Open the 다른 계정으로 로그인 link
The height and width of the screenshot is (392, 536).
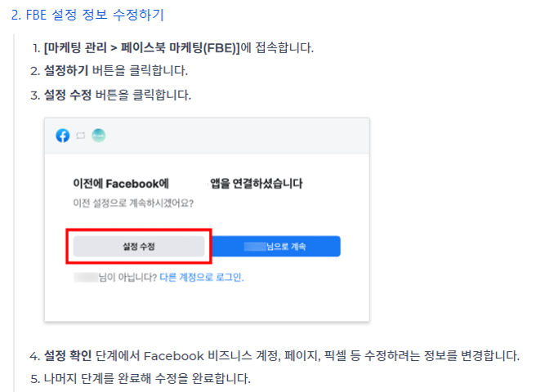[x=202, y=277]
